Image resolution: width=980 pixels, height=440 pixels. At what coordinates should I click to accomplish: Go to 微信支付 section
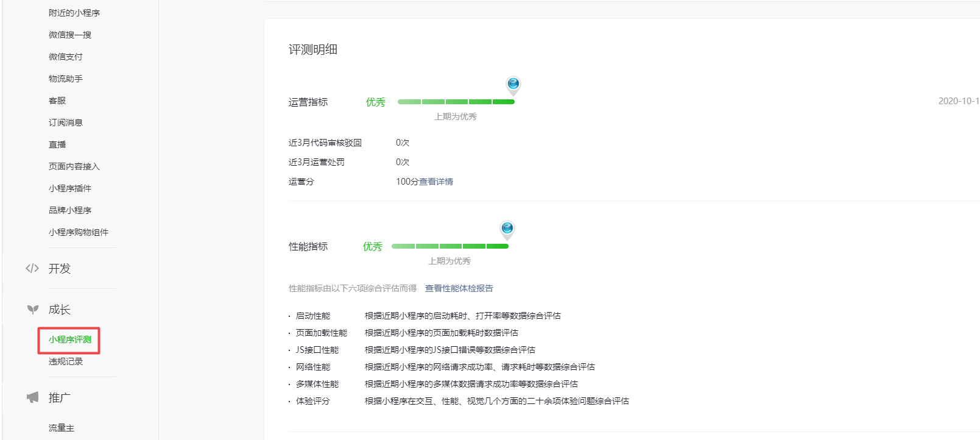tap(66, 57)
